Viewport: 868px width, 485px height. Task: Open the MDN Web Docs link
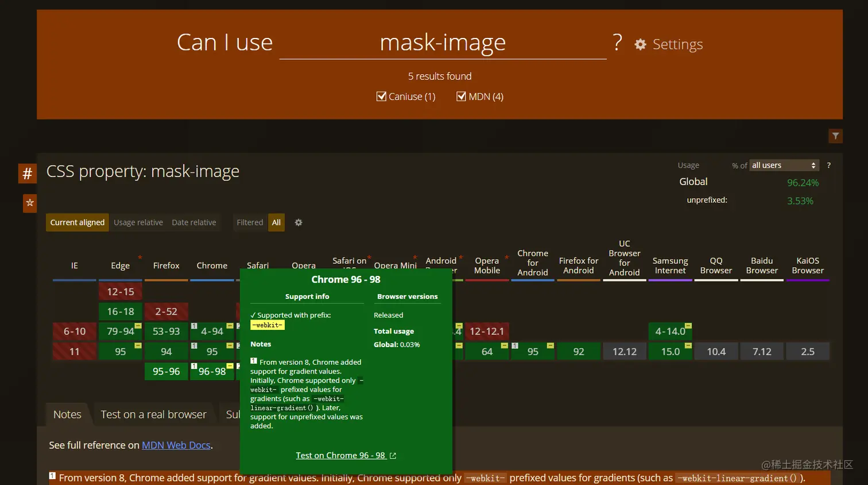(x=176, y=445)
